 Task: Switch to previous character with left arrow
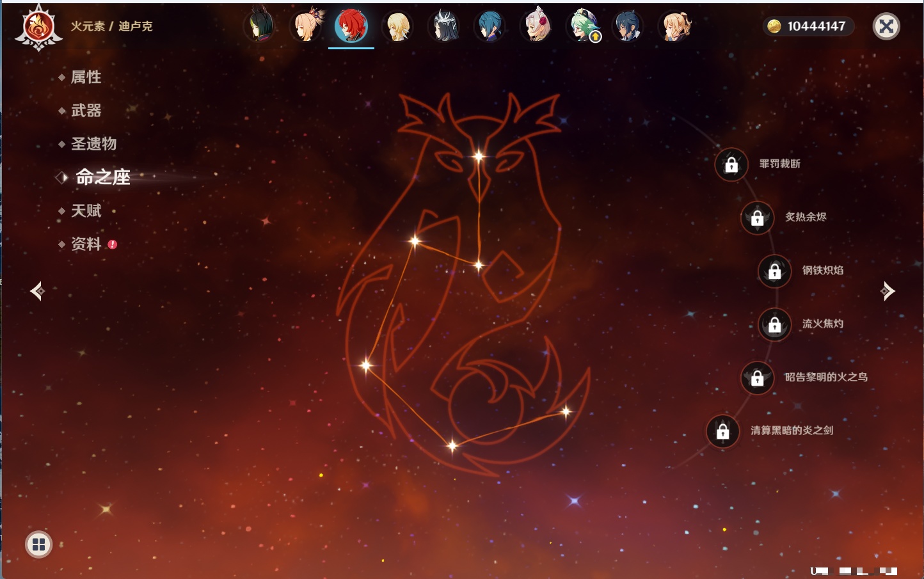37,291
